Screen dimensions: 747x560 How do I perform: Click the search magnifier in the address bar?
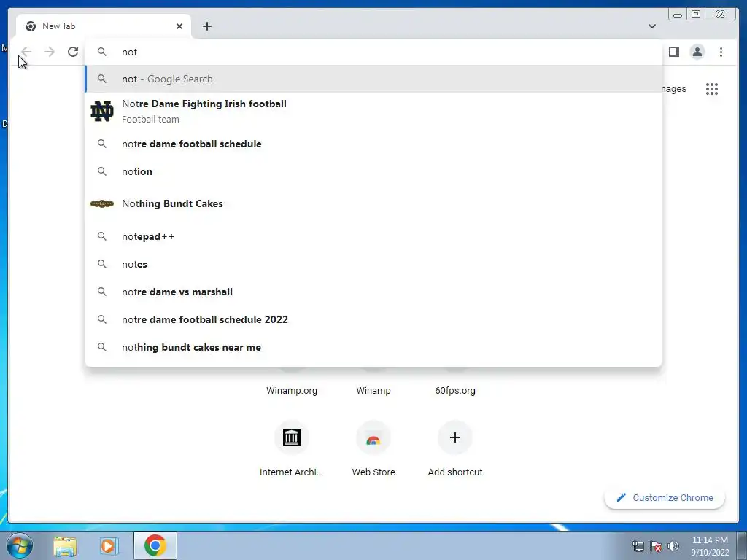[102, 52]
